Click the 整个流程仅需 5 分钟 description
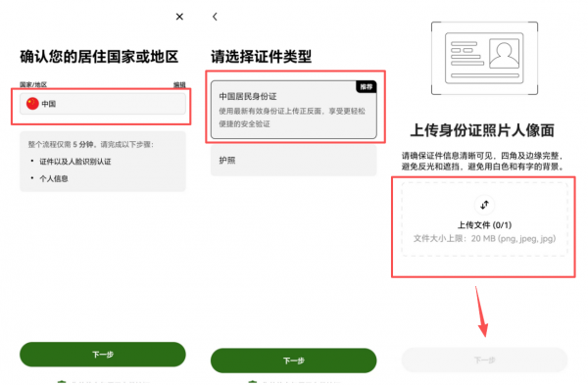This screenshot has width=588, height=385. (91, 144)
